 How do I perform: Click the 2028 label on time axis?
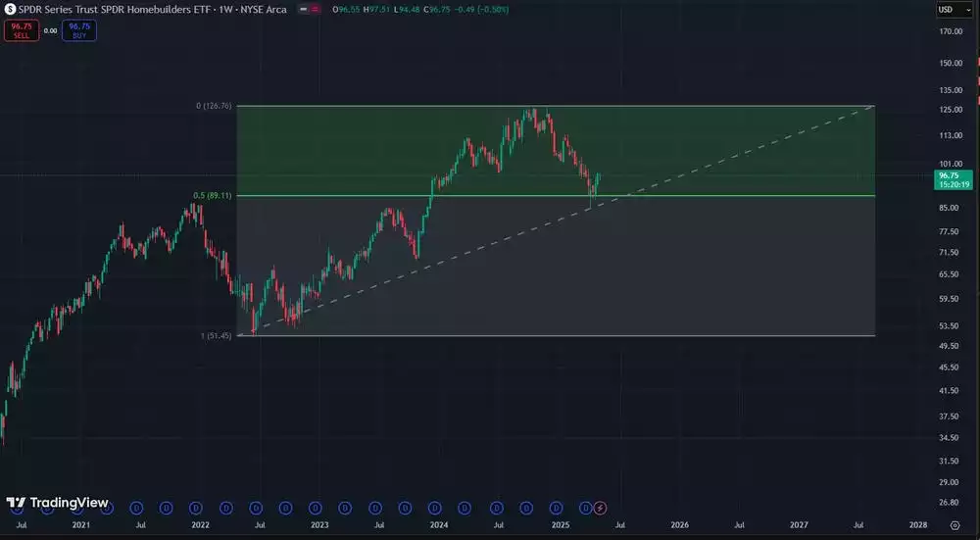click(x=918, y=525)
